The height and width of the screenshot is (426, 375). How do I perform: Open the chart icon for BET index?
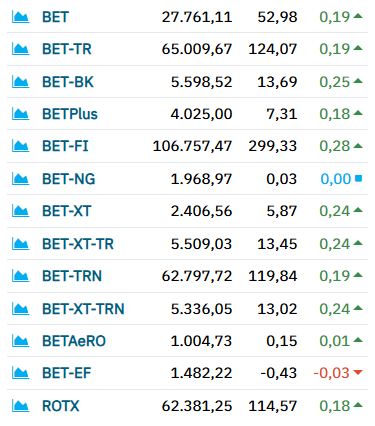20,17
